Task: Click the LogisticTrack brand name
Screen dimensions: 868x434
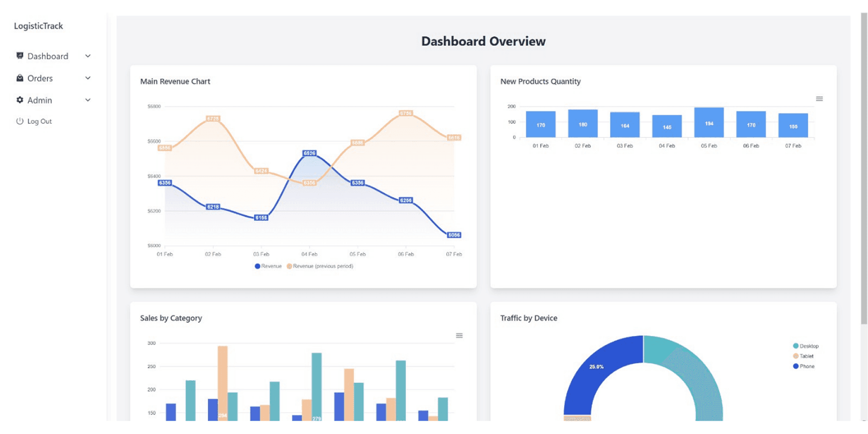Action: (x=38, y=26)
